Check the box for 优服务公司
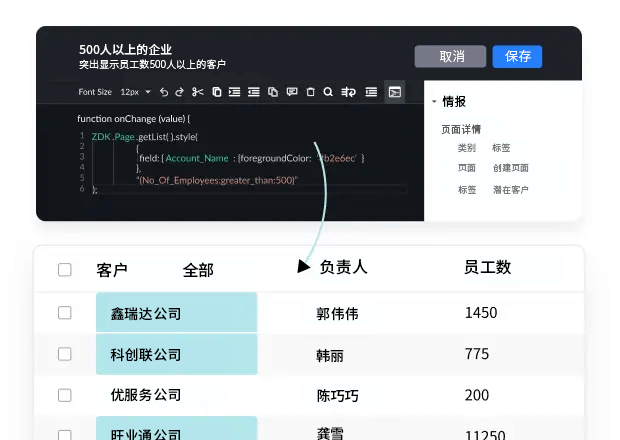This screenshot has height=440, width=620. coord(65,395)
